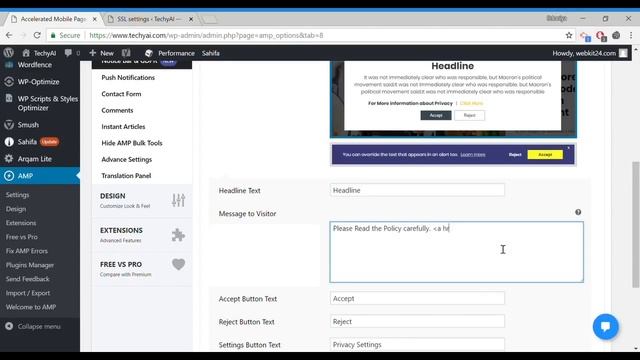Click the Reject Button Text field
Screen dimensions: 640x360
pyautogui.click(x=417, y=322)
